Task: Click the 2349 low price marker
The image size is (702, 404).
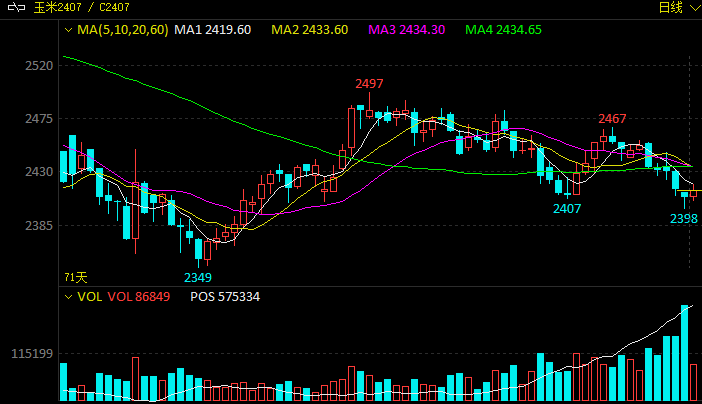Action: coord(198,278)
